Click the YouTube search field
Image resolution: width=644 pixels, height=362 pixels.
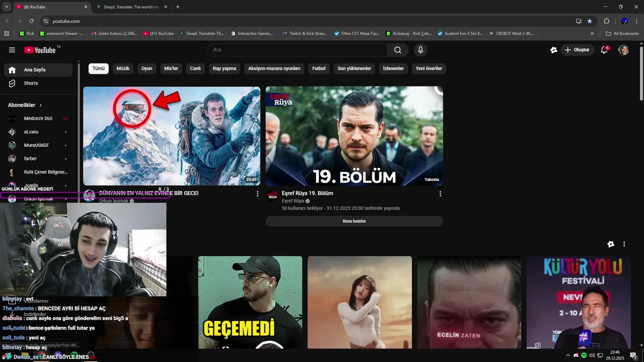tap(297, 50)
